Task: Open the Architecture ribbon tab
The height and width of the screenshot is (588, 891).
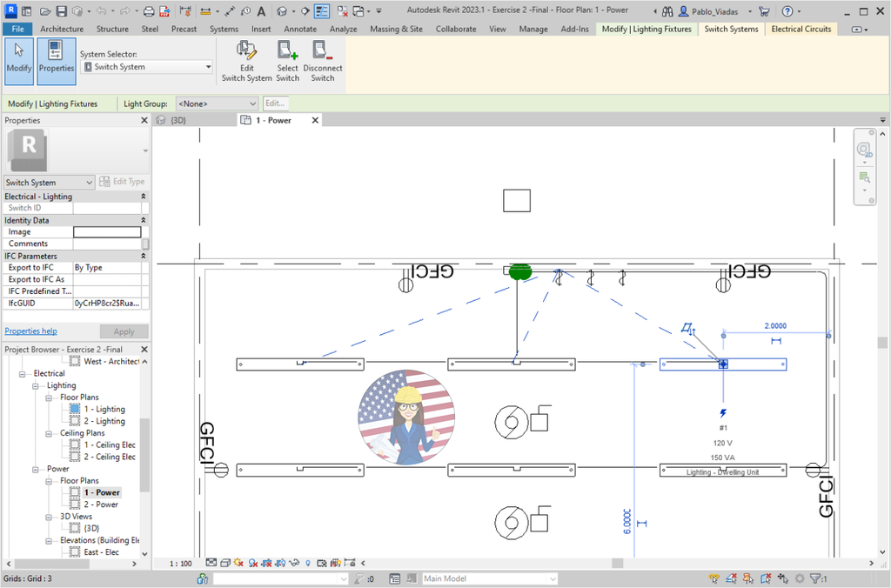Action: 62,29
